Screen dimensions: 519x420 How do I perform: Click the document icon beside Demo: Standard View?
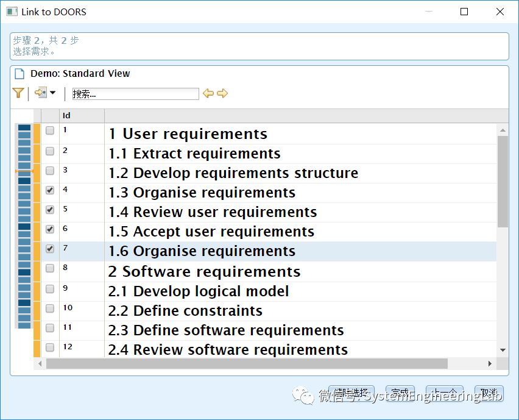(19, 74)
